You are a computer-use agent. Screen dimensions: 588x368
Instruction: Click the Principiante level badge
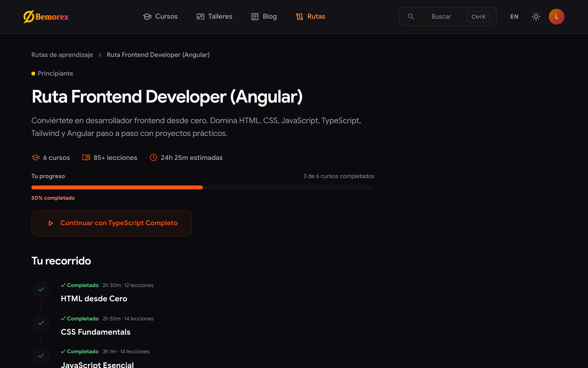click(x=52, y=73)
